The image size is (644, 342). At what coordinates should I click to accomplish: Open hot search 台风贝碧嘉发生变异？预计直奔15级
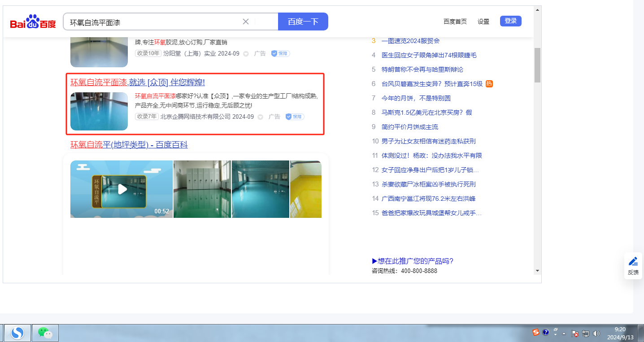click(x=432, y=84)
